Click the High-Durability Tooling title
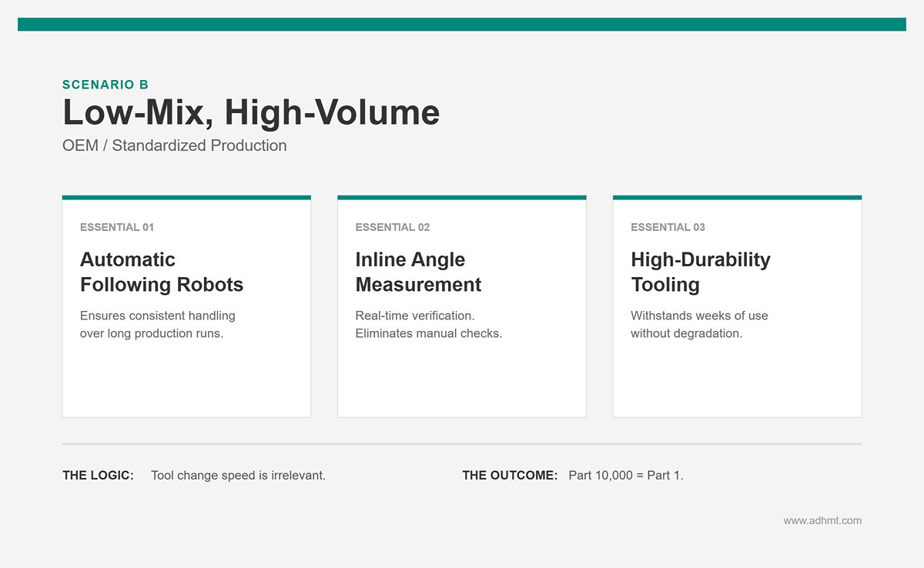Viewport: 924px width, 568px height. point(700,272)
